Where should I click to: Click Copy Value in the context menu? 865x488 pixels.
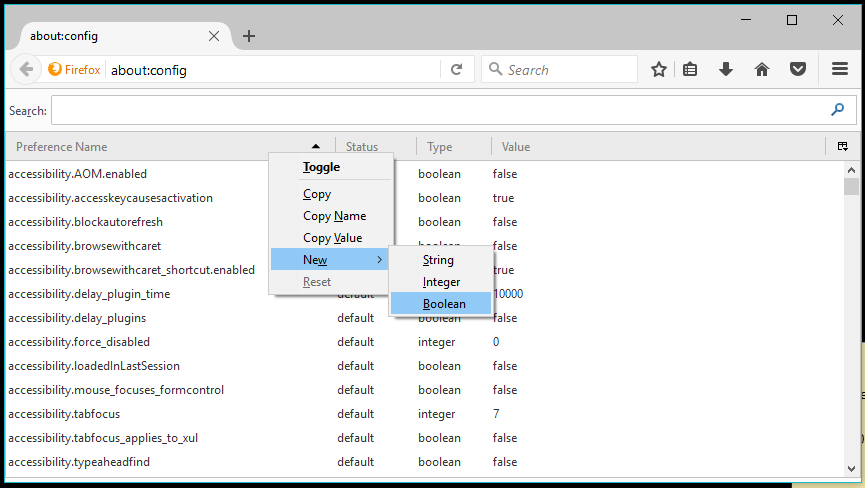[332, 238]
